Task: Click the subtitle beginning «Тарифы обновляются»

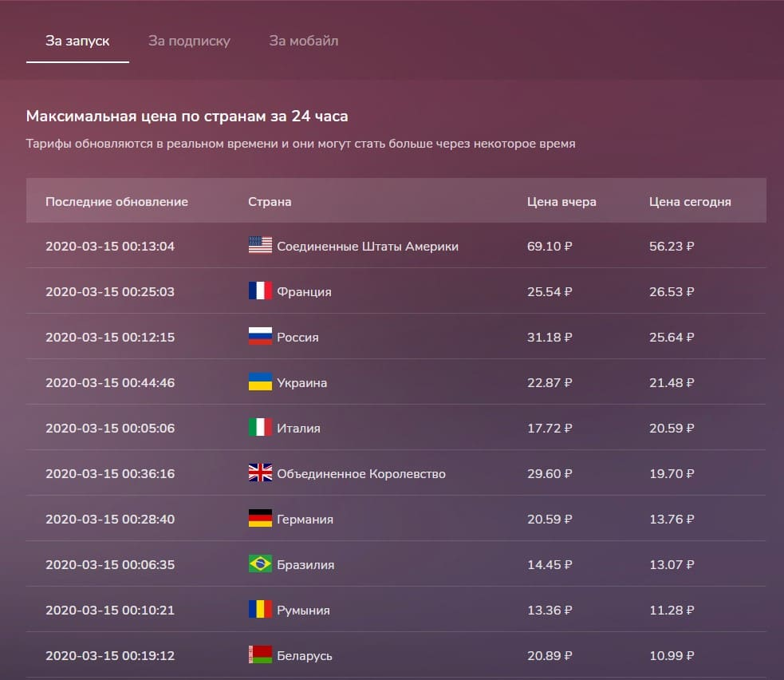Action: point(301,144)
